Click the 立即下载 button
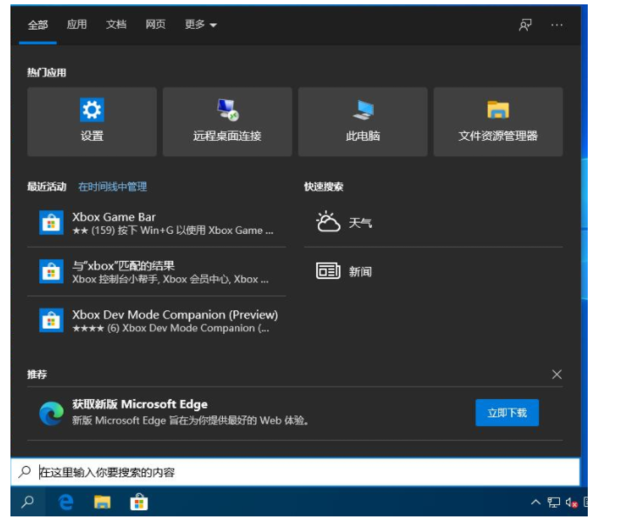620x519 pixels. pos(507,413)
